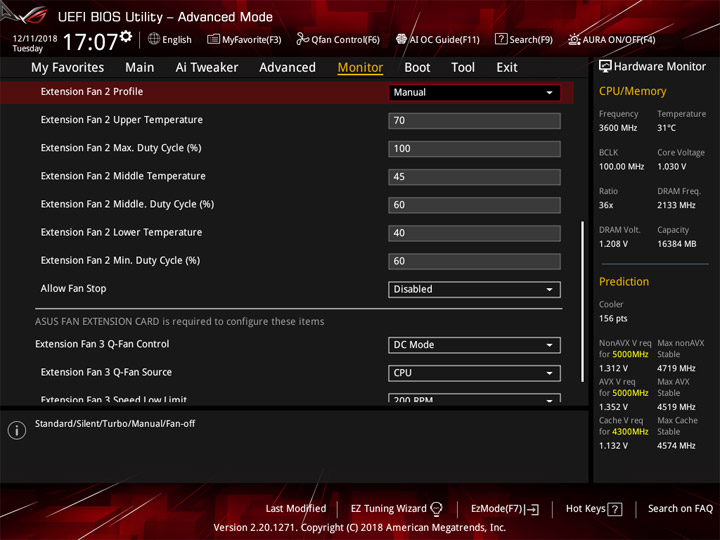This screenshot has width=720, height=540.
Task: Open the Exit tab
Action: point(507,68)
